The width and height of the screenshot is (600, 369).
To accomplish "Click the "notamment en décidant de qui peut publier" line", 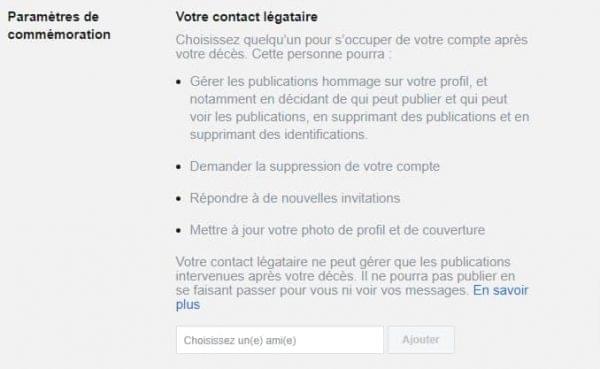I will [x=349, y=99].
